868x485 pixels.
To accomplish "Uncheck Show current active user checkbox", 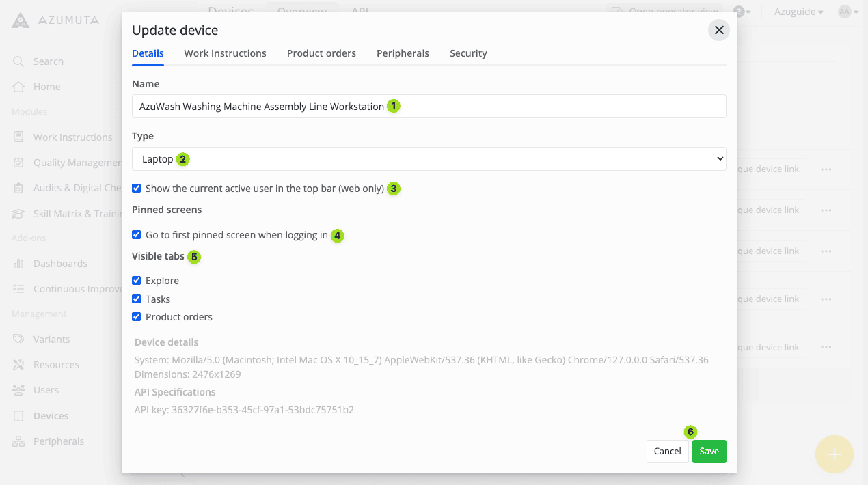I will click(137, 189).
